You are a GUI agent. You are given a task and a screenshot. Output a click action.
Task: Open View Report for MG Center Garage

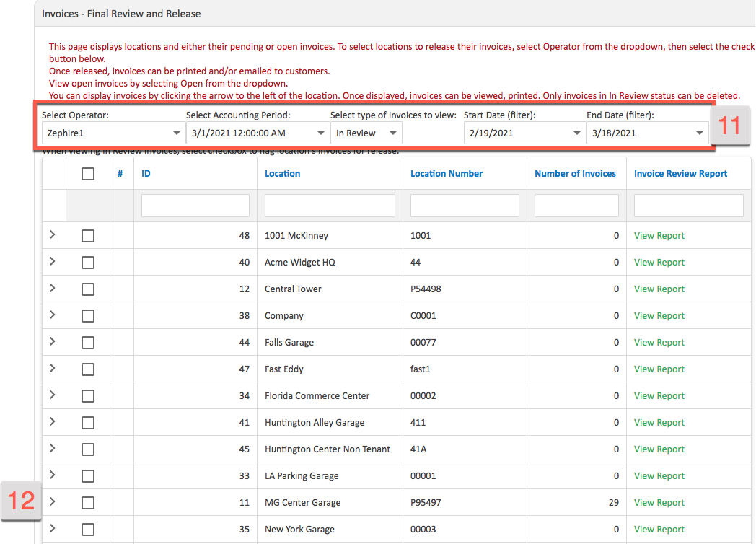click(659, 502)
